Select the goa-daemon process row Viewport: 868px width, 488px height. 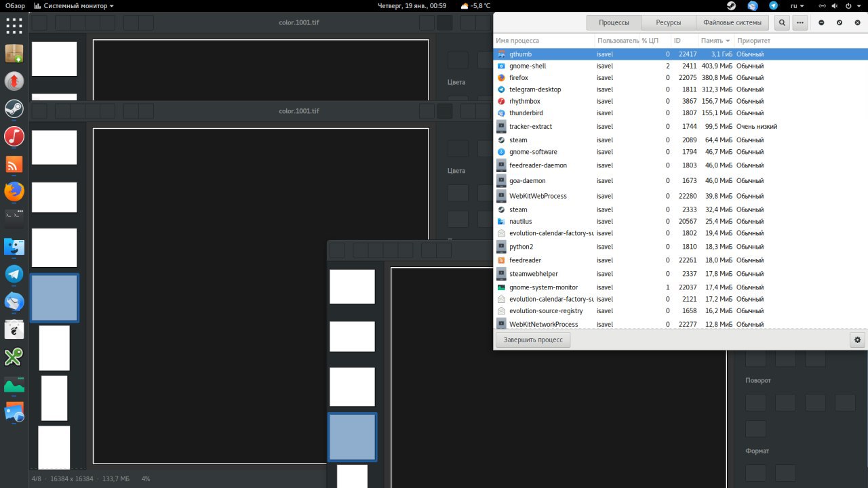680,180
